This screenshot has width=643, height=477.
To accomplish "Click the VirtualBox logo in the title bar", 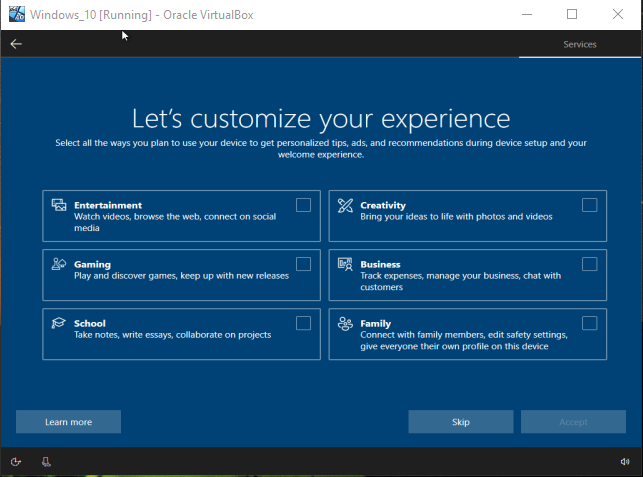I will (13, 14).
